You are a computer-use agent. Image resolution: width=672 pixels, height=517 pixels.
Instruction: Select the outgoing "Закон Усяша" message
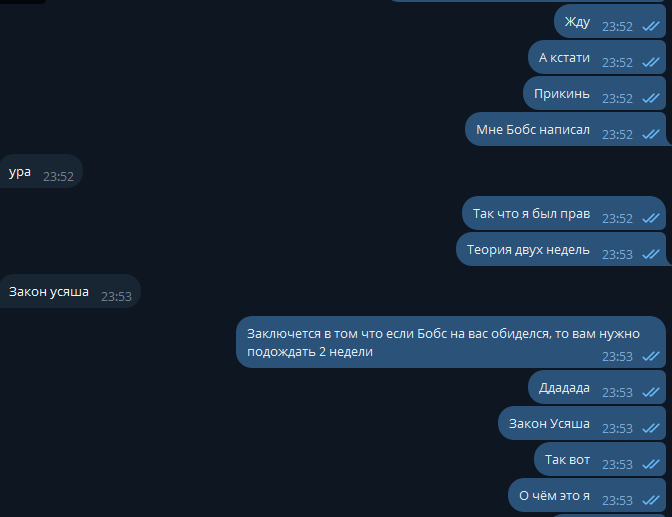[582, 423]
